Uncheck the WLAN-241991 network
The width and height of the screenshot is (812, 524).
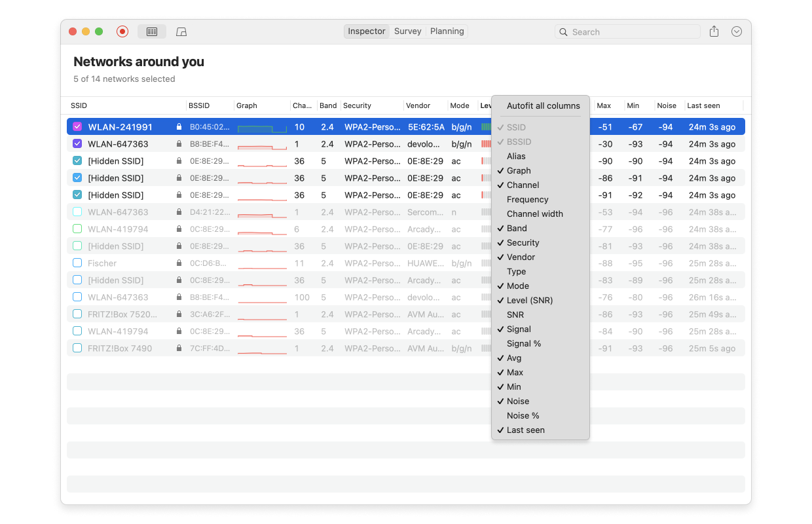coord(77,126)
